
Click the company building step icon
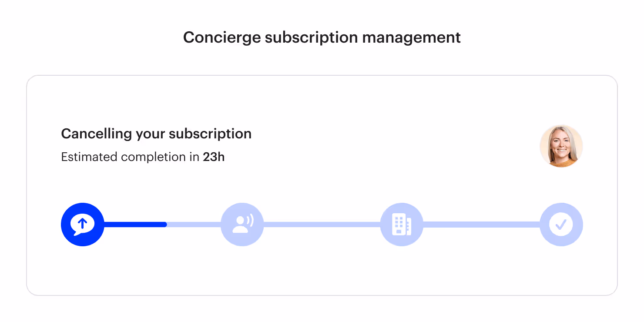pos(402,225)
